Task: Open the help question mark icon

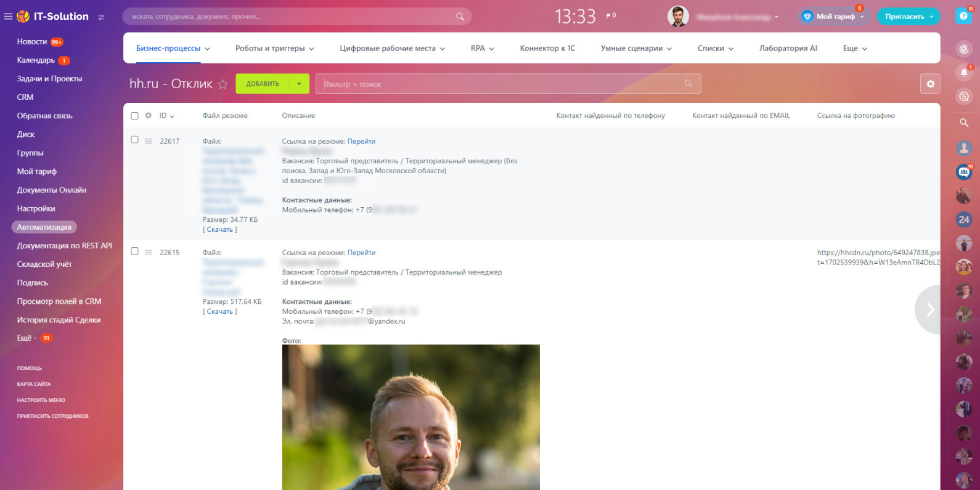Action: (x=963, y=16)
